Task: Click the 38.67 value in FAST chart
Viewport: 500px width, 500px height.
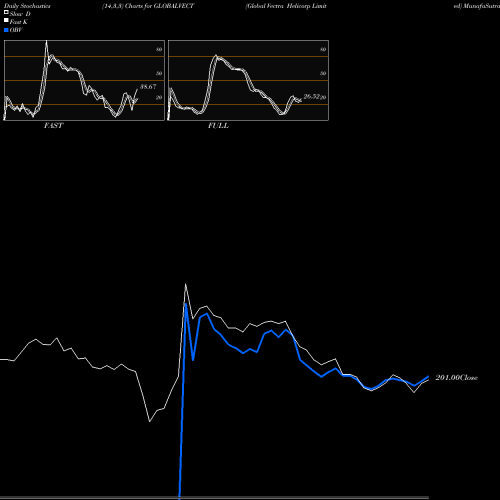Action: [x=148, y=87]
